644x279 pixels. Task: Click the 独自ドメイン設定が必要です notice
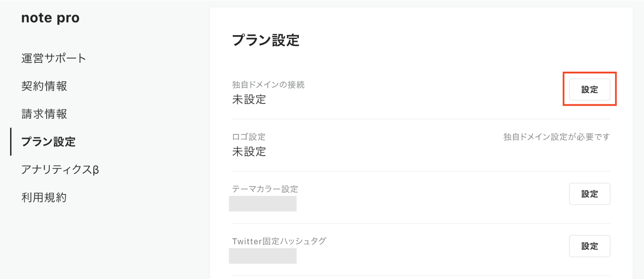tap(557, 137)
